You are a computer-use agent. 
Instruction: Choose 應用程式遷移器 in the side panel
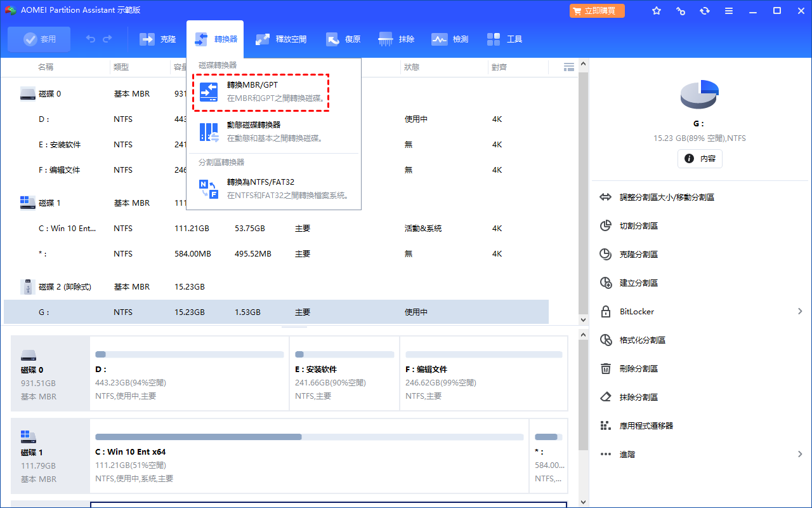point(646,426)
